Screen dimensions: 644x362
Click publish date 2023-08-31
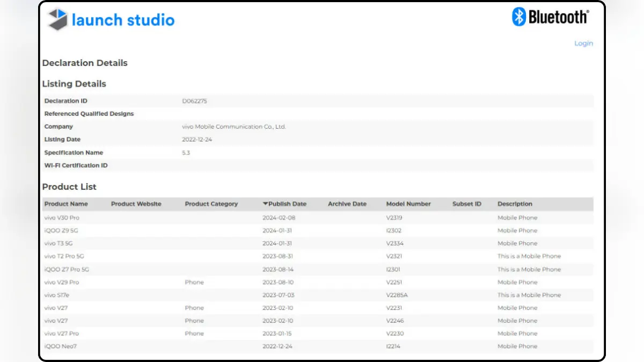pos(279,256)
